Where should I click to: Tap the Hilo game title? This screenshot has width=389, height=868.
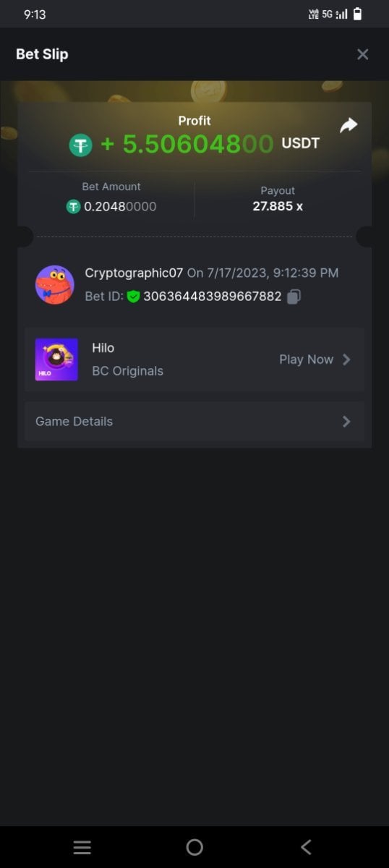tap(103, 348)
